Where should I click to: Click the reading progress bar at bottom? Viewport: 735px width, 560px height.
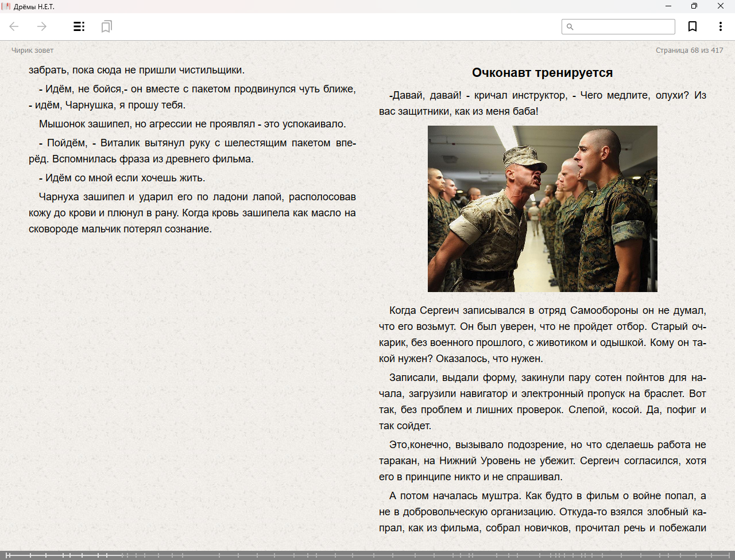coord(367,555)
